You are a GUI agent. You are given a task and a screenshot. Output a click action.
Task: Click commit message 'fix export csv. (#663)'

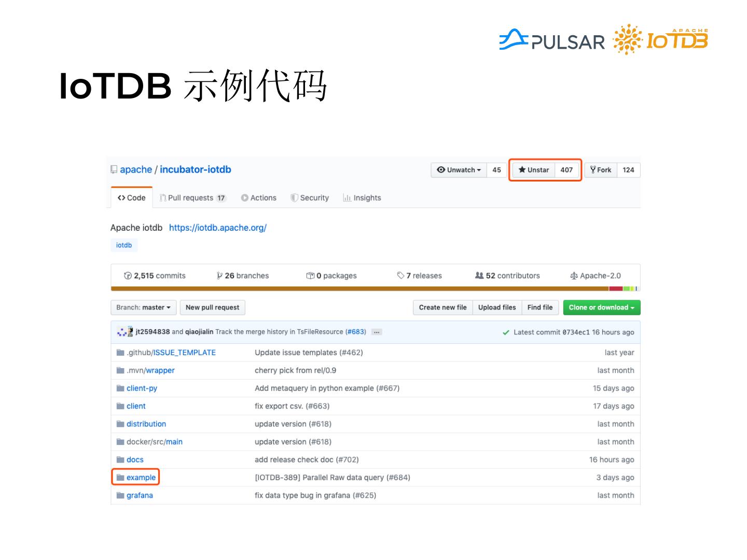point(292,406)
